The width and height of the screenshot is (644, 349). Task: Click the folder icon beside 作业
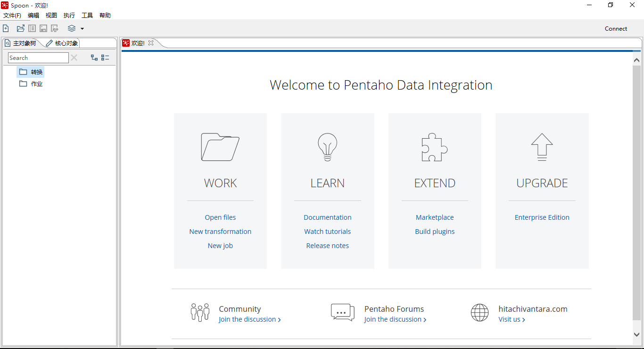23,83
